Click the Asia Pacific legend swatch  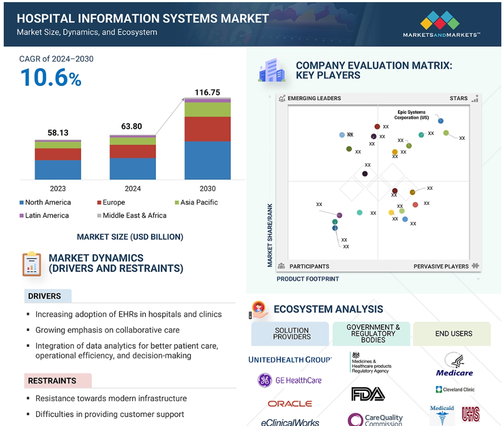(177, 203)
